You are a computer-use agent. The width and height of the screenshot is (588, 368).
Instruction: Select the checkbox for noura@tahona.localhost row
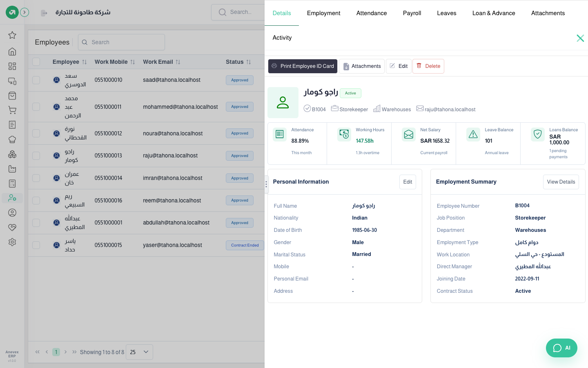coord(36,133)
